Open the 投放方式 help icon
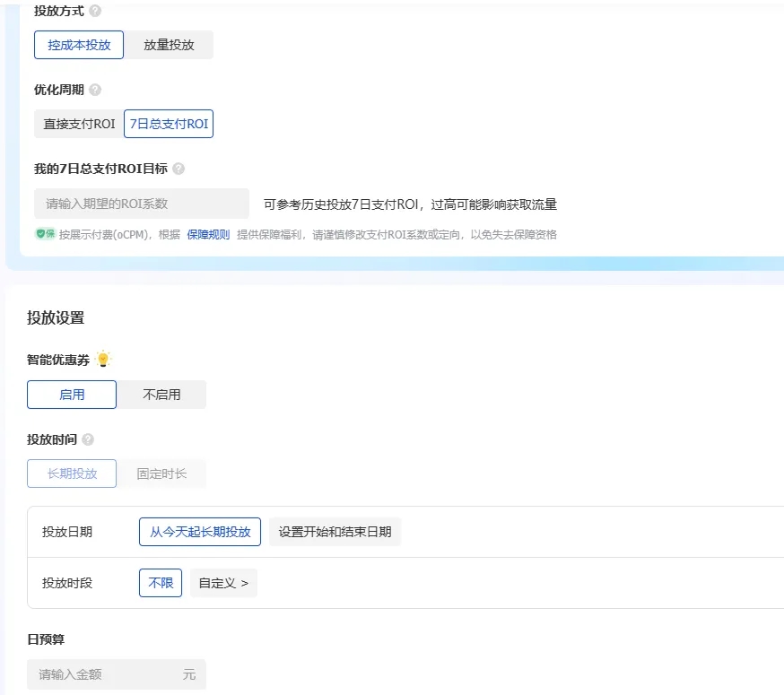 97,12
